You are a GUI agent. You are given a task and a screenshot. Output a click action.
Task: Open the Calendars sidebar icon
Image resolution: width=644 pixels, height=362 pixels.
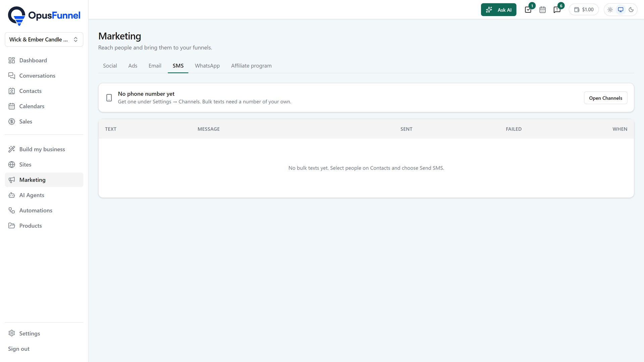(12, 106)
